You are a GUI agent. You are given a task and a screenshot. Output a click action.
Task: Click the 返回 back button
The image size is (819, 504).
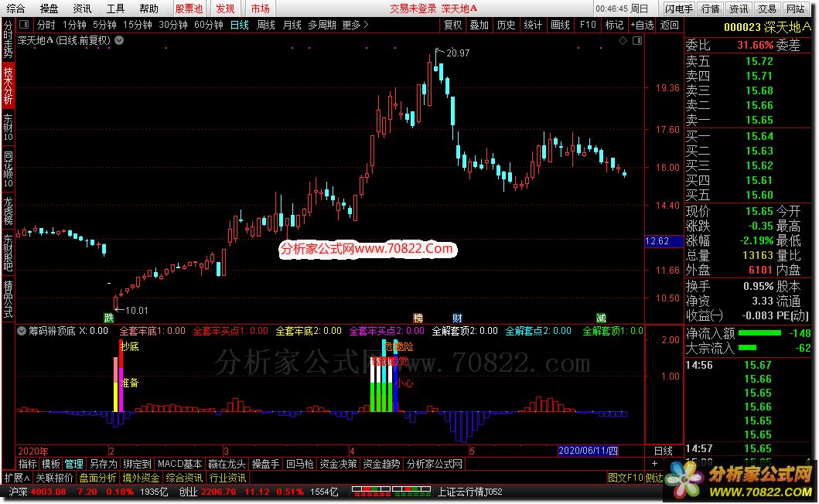pyautogui.click(x=669, y=25)
